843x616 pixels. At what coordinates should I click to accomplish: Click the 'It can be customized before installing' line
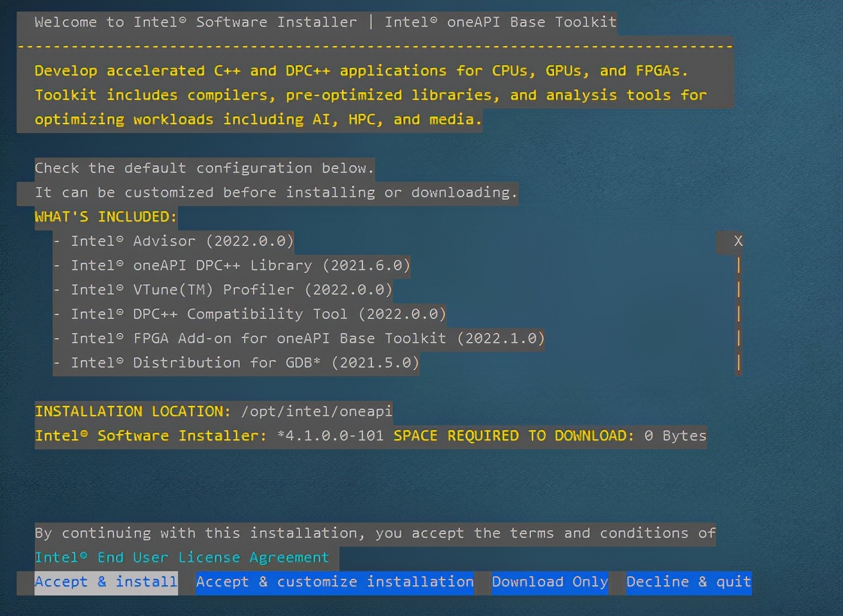click(x=276, y=192)
